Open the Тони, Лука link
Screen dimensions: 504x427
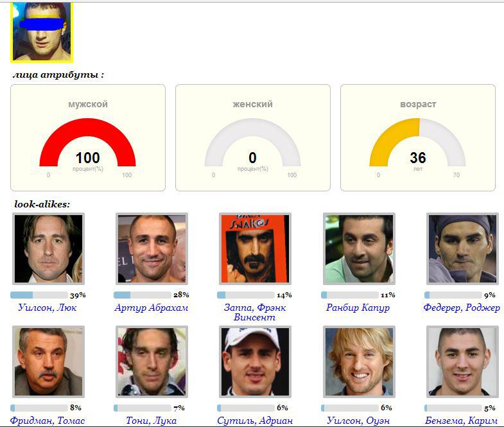pyautogui.click(x=151, y=421)
